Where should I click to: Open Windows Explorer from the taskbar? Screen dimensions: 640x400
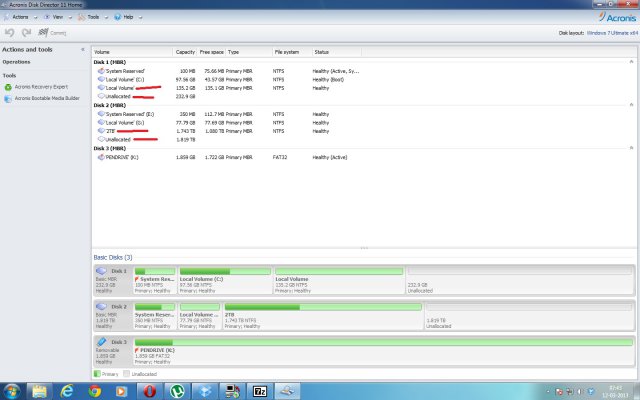point(40,391)
